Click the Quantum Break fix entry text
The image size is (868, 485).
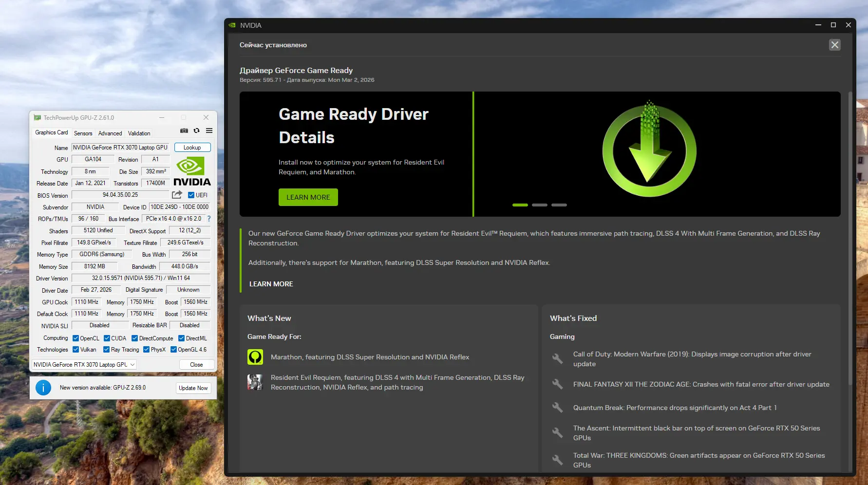[x=675, y=408]
